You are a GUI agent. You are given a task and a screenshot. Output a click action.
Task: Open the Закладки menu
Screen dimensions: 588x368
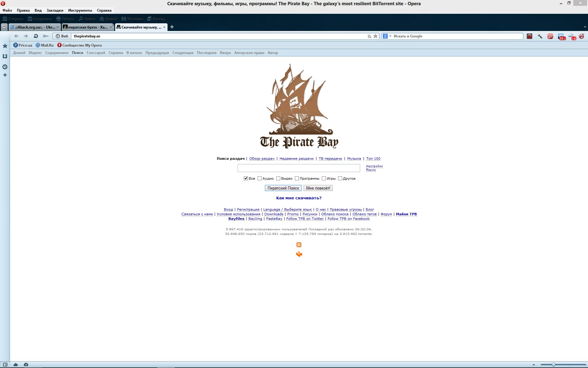point(55,10)
